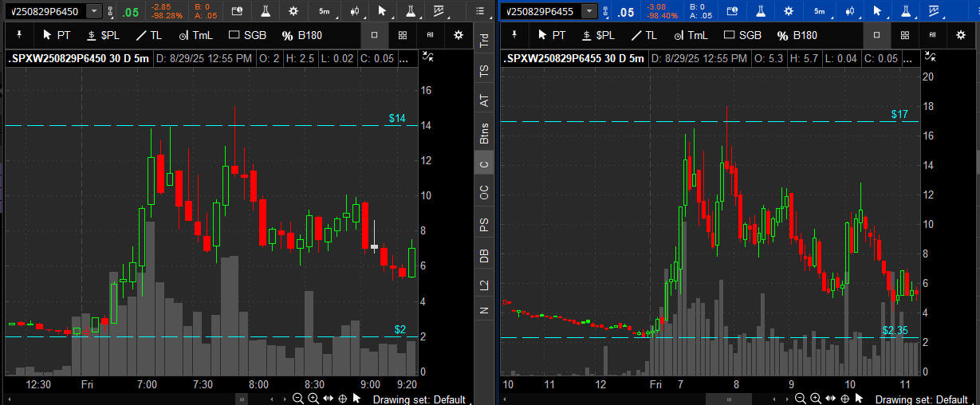Click left chart's horizontal scrollbar thumb

[x=239, y=399]
